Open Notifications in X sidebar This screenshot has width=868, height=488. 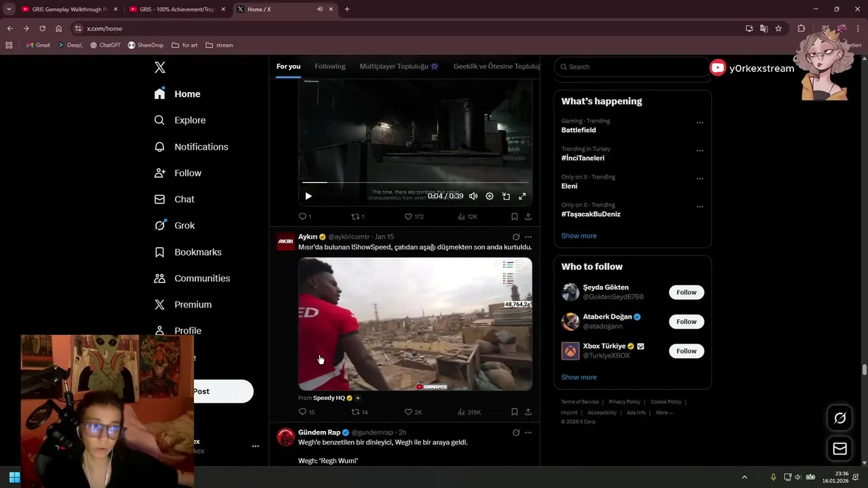point(191,146)
